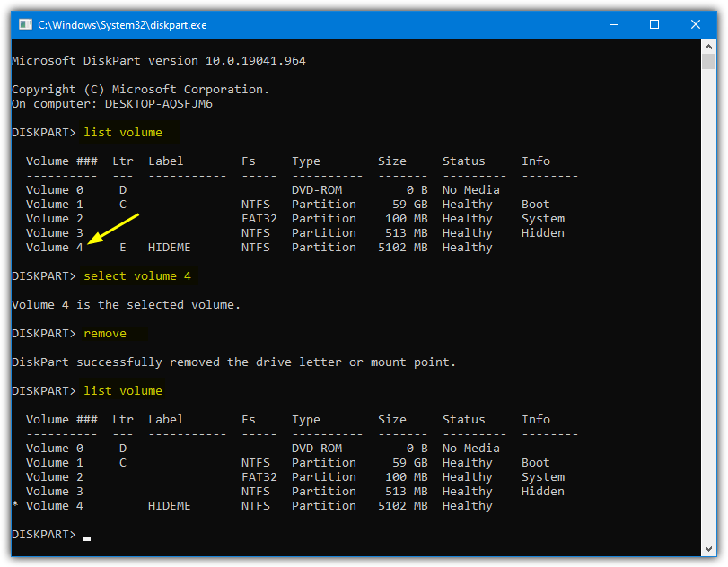Click 'No Media' status in first table
The height and width of the screenshot is (567, 728).
(470, 190)
